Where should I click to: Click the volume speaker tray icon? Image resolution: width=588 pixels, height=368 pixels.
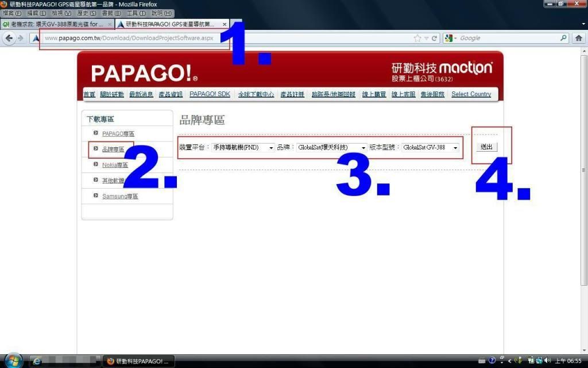coord(547,361)
